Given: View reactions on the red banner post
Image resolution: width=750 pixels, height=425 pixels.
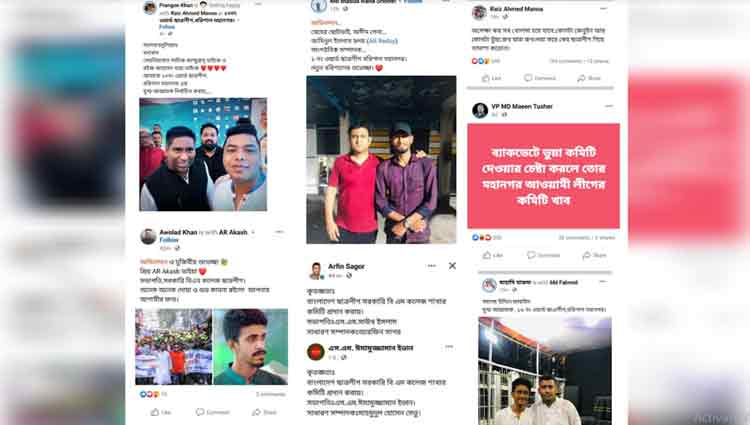Looking at the screenshot, I should (486, 237).
